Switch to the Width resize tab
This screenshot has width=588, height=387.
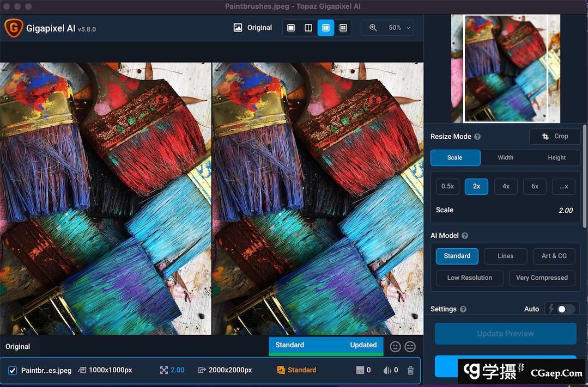505,158
